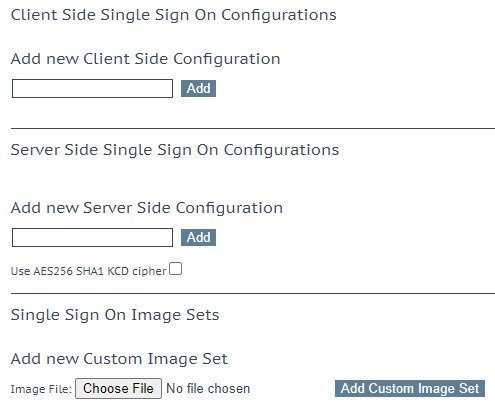The image size is (495, 407).
Task: Focus the new Server Side Configuration name field
Action: [x=92, y=237]
